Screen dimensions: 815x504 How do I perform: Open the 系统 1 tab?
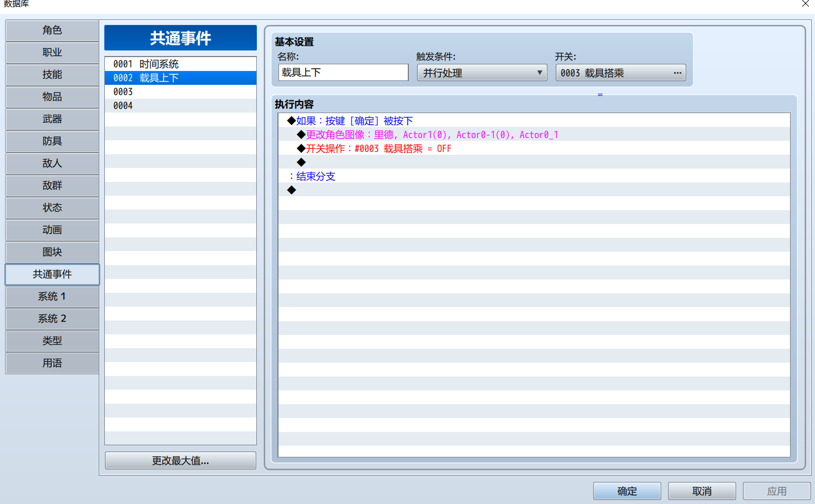[52, 297]
